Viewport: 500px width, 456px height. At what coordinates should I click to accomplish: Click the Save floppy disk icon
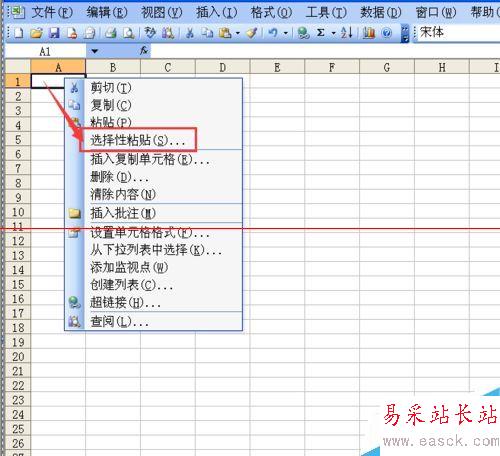click(54, 33)
